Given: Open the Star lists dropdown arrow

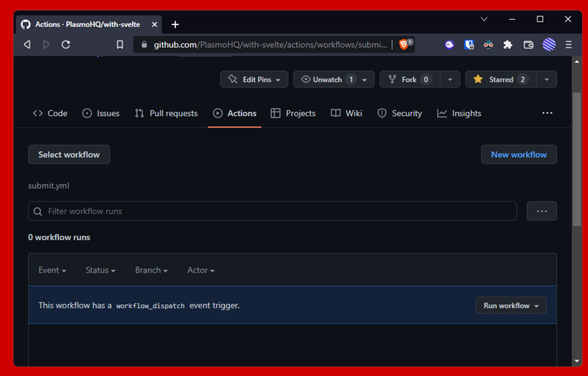Looking at the screenshot, I should pos(546,79).
